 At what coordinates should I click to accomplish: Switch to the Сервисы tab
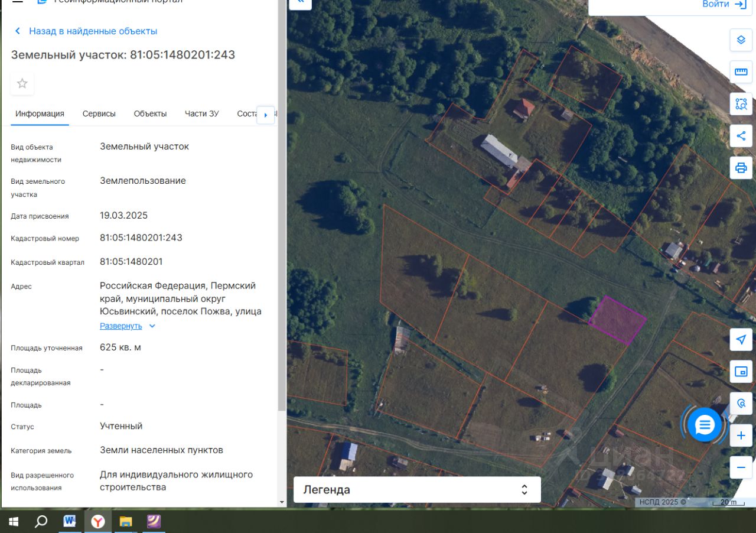coord(99,113)
